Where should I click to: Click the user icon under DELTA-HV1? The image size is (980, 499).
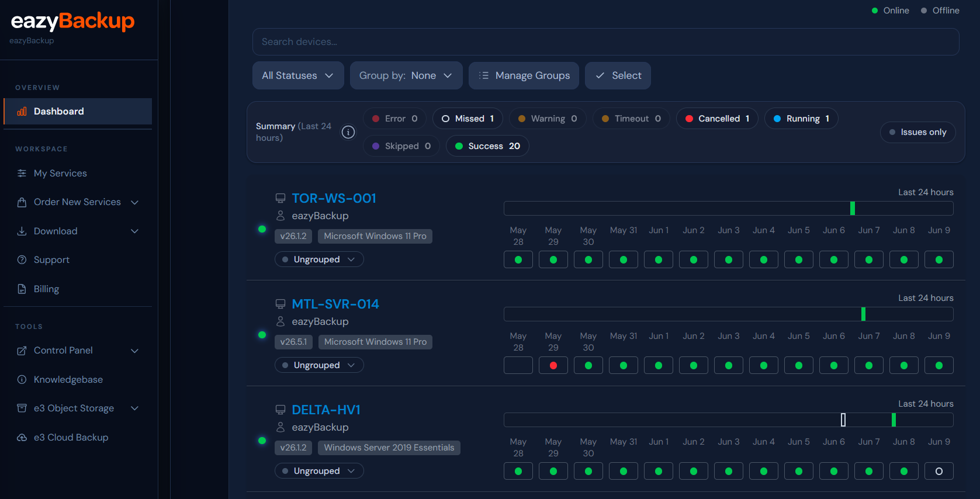click(x=281, y=427)
